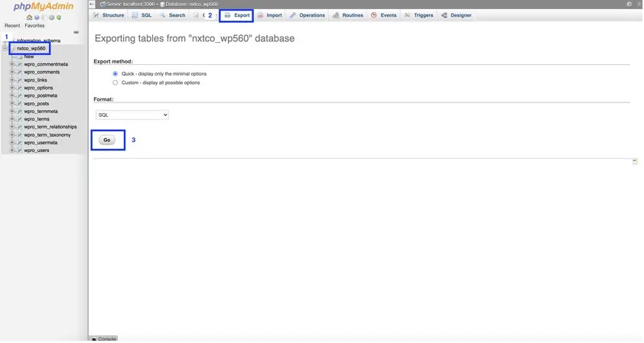Open the Triggers tab
This screenshot has height=343, width=644.
419,15
